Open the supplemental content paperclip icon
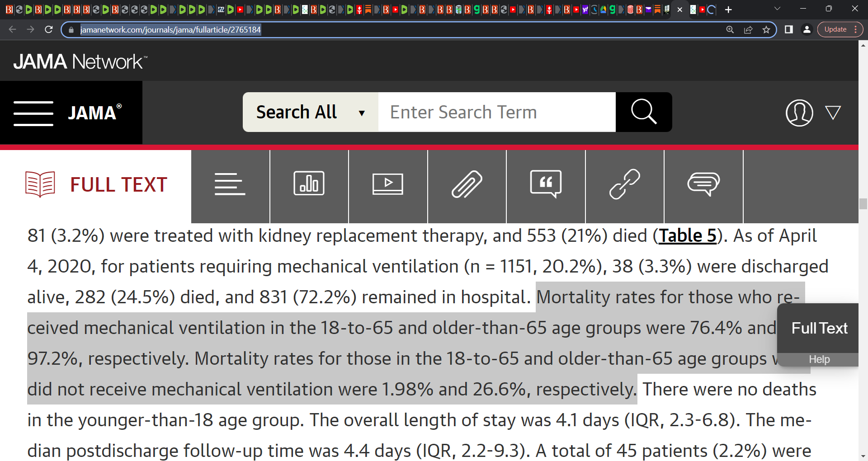The width and height of the screenshot is (868, 461). (x=467, y=184)
